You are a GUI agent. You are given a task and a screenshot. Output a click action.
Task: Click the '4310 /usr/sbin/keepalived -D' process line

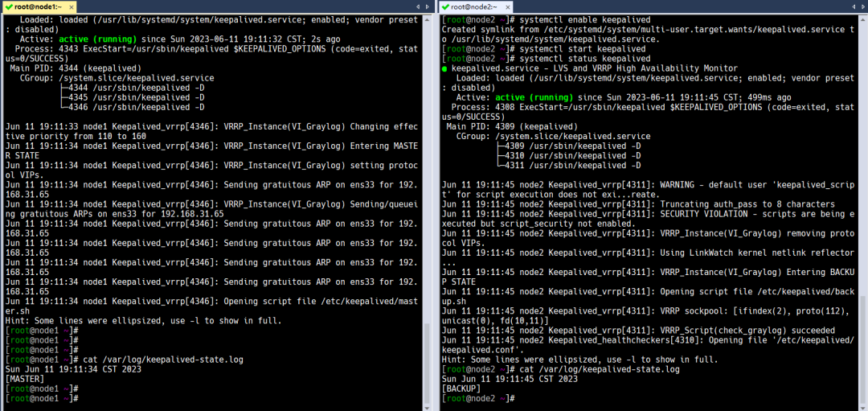click(567, 156)
